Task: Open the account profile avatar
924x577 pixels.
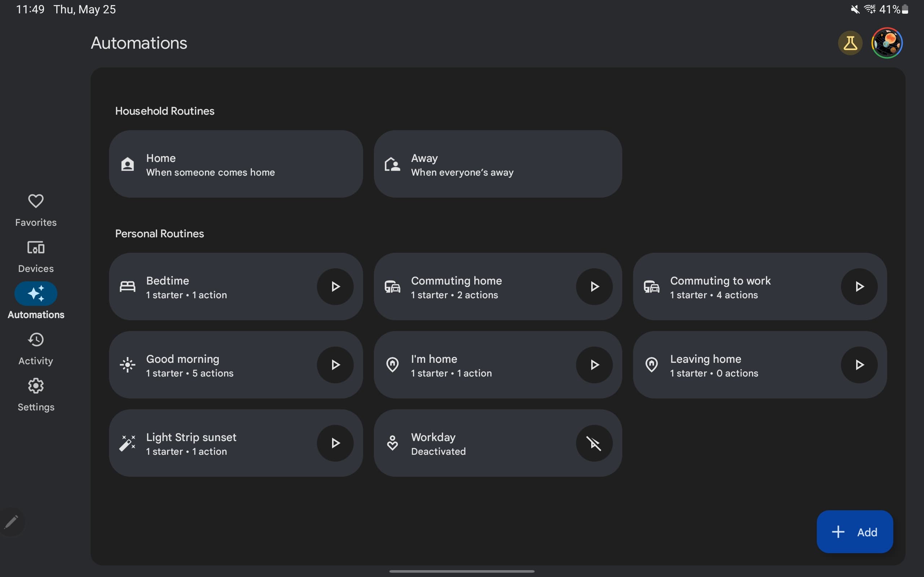Action: (x=886, y=43)
